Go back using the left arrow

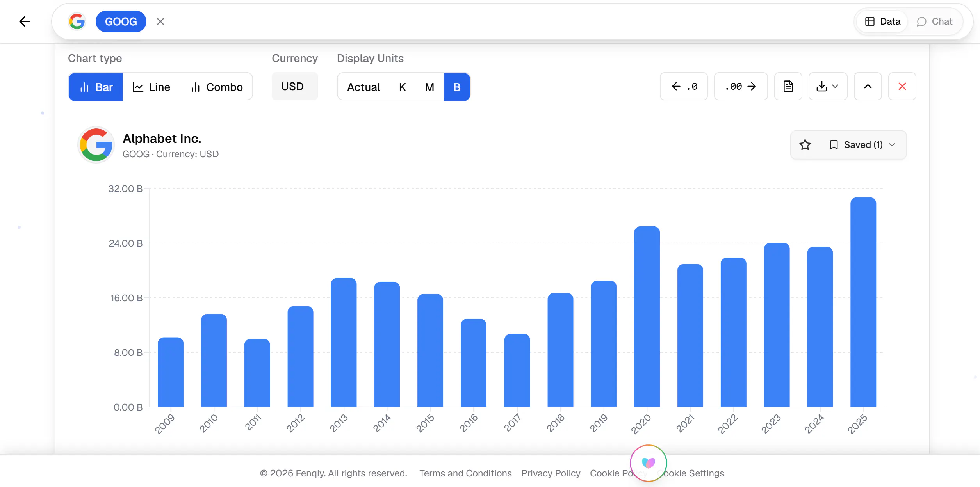point(25,21)
